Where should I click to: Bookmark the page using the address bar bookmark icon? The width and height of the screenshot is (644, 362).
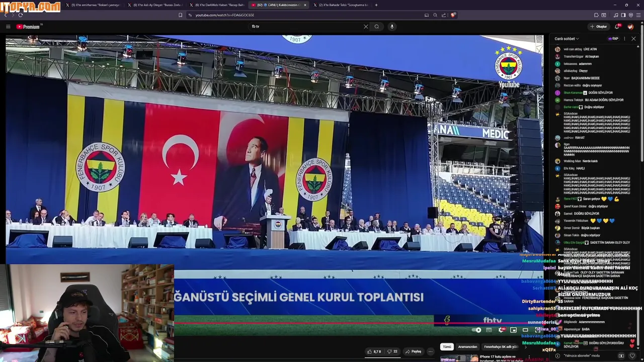pos(180,15)
